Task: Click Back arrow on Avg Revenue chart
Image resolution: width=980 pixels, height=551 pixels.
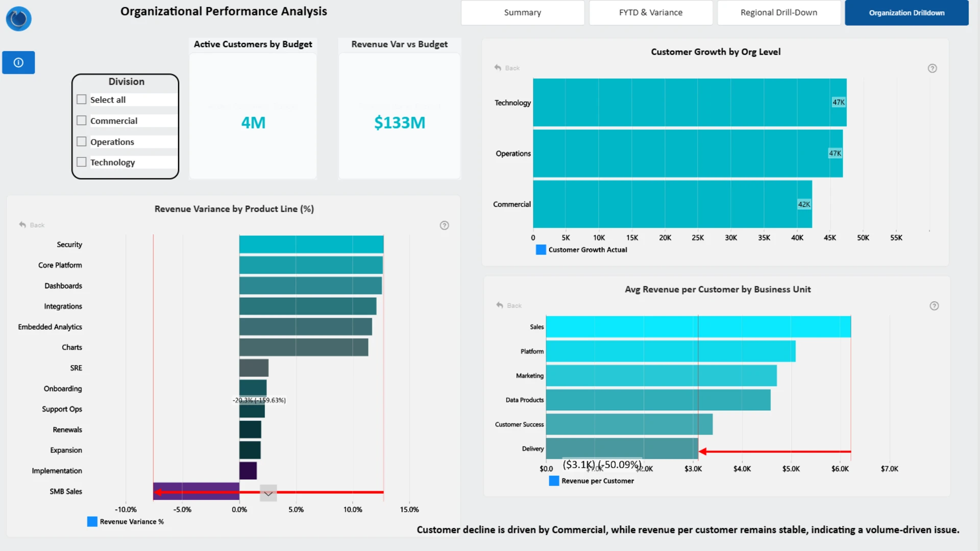Action: pyautogui.click(x=500, y=306)
